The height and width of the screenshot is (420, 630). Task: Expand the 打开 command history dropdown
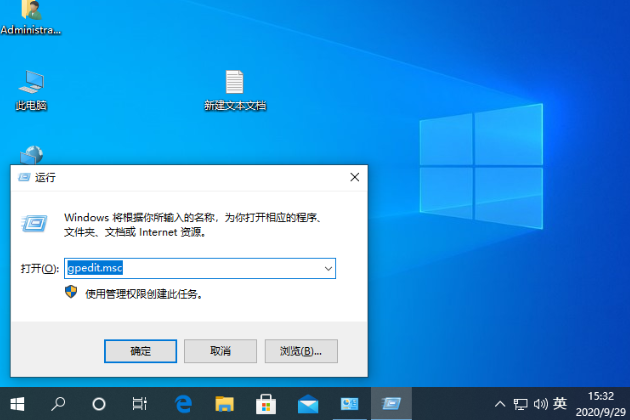tap(328, 268)
